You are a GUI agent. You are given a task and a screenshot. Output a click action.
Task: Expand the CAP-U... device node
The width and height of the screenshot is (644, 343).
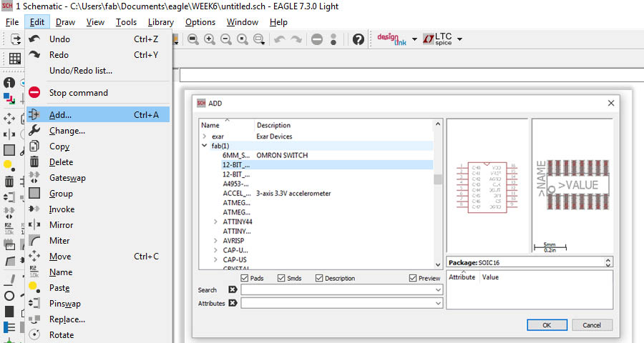[x=215, y=250]
